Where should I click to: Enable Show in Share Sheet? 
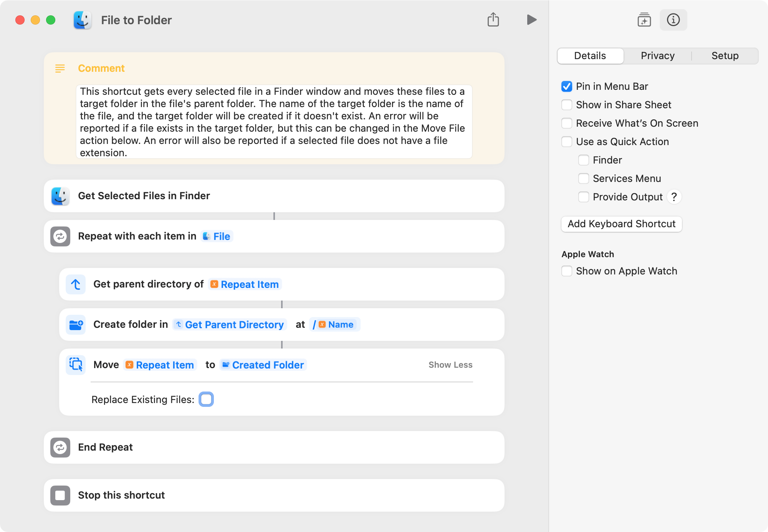tap(567, 105)
